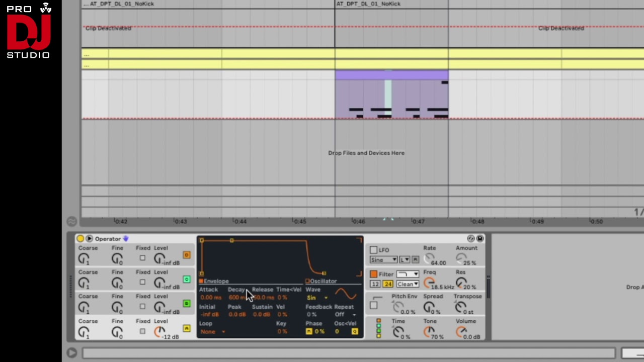
Task: Click the Drop Files and Devices Here area
Action: 366,153
